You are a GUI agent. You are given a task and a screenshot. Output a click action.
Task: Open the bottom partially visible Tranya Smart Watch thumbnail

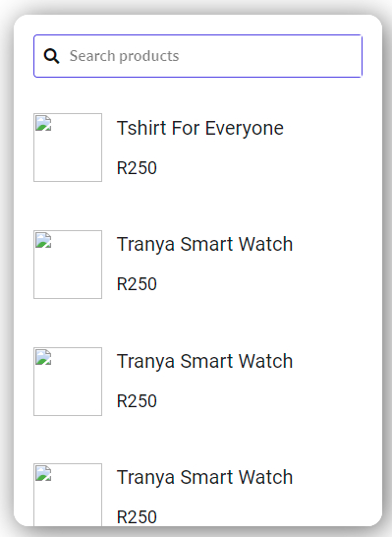click(68, 495)
